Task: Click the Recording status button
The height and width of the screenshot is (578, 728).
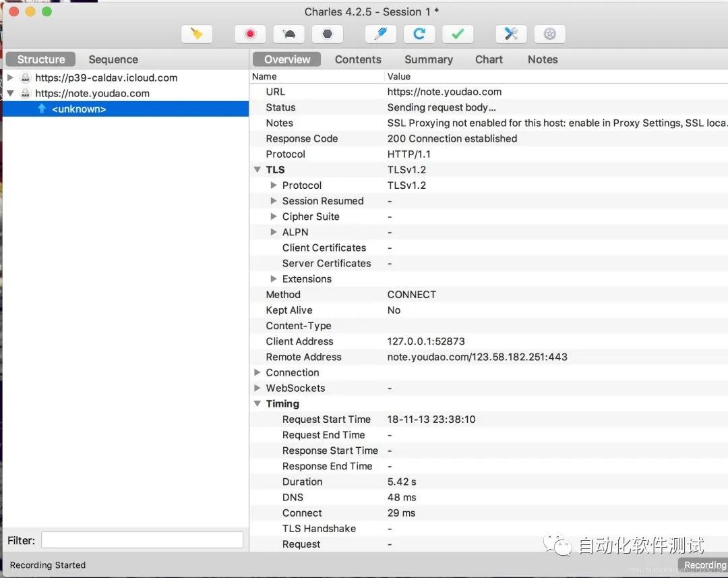Action: 703,565
